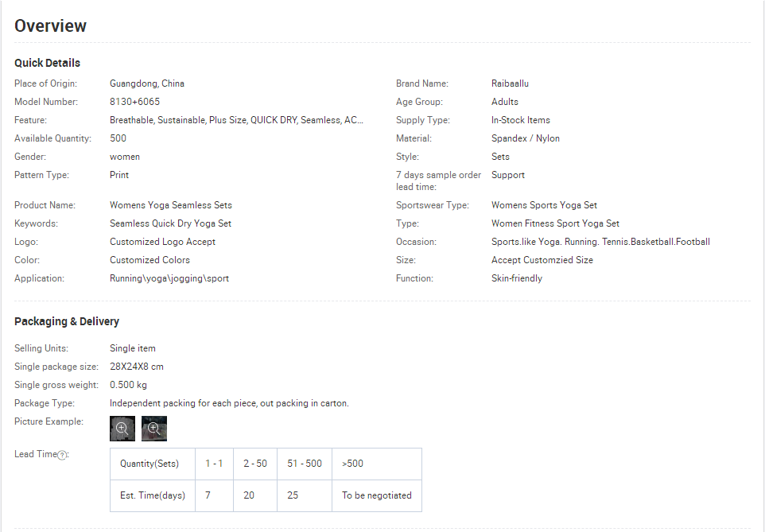Click the Place of Origin label
765x532 pixels.
[46, 83]
